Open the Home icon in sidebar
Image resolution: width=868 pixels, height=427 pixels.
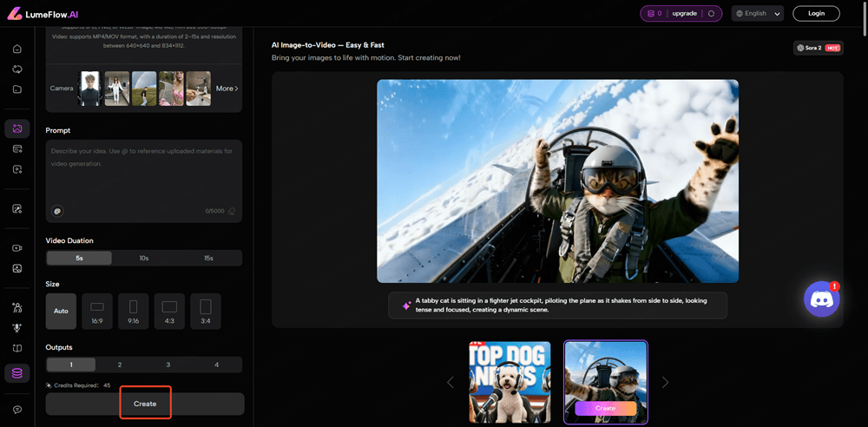(16, 49)
